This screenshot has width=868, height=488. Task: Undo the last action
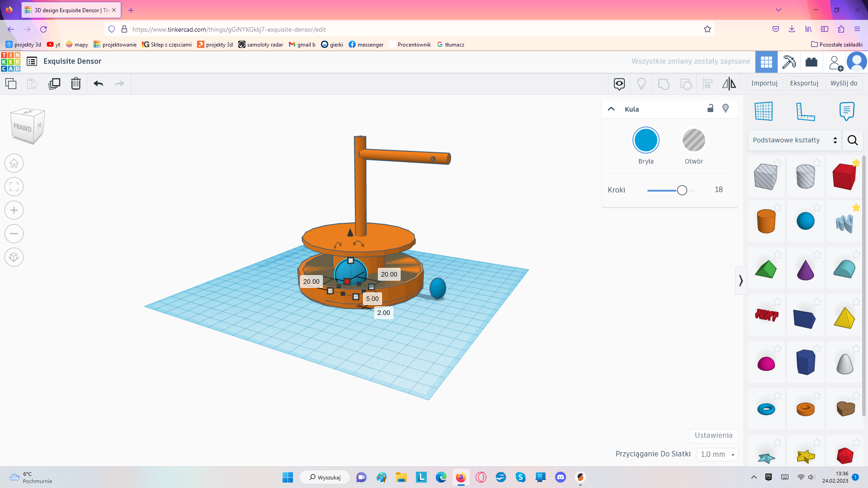pos(98,84)
